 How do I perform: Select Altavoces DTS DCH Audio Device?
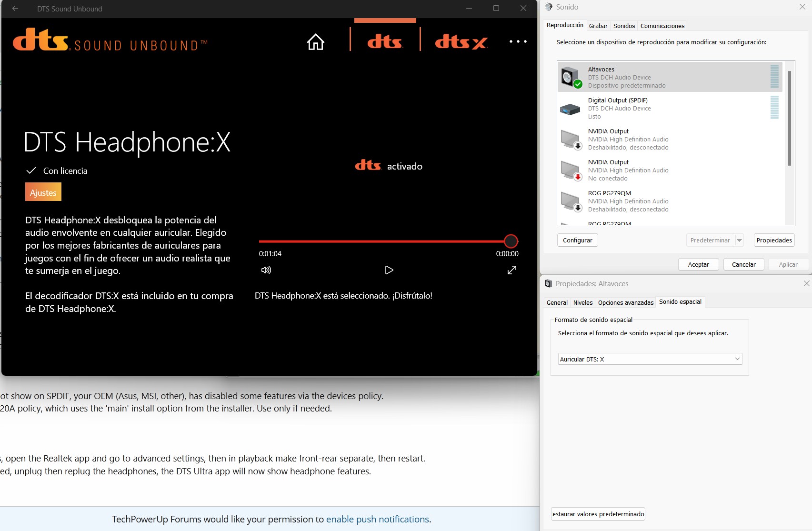(x=670, y=77)
